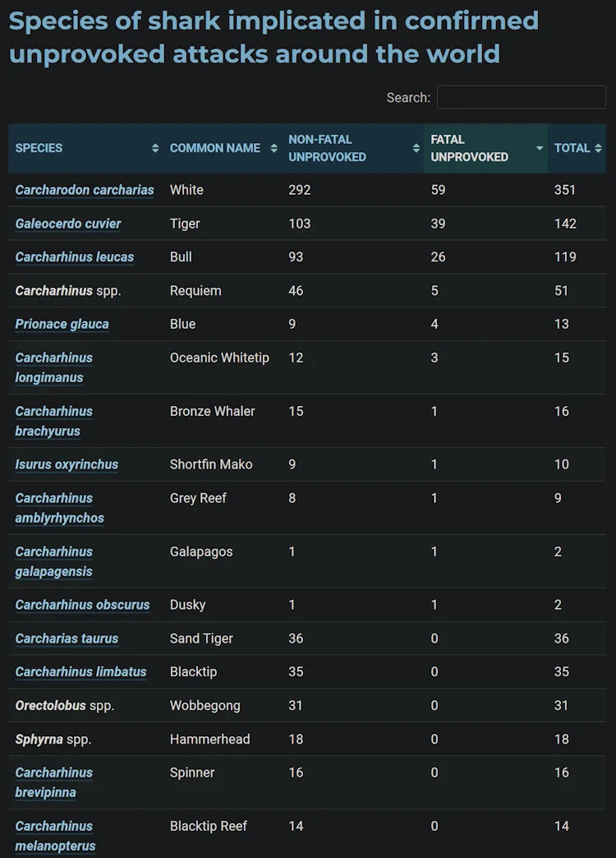616x858 pixels.
Task: Follow the Carcharhinus amblyrhynchos link
Action: (60, 508)
